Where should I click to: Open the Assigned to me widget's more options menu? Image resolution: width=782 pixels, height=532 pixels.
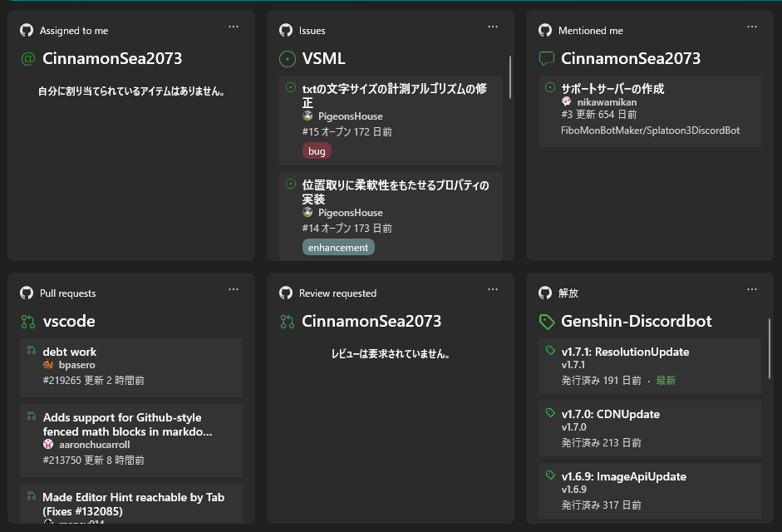[x=234, y=27]
